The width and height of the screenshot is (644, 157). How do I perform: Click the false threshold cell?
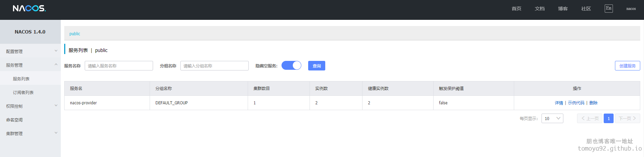click(x=474, y=103)
